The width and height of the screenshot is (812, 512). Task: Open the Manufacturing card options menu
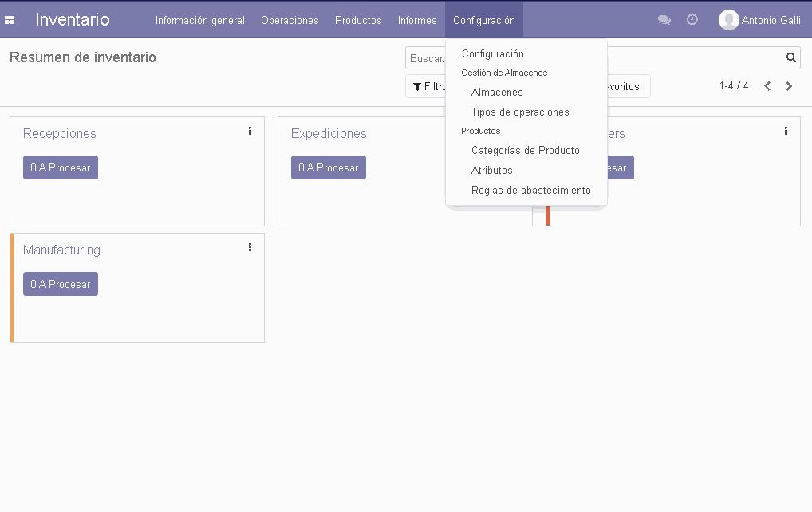[x=250, y=247]
